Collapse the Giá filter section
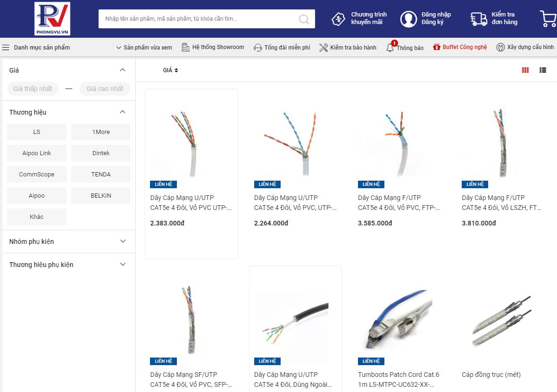This screenshot has height=392, width=557. click(x=123, y=70)
